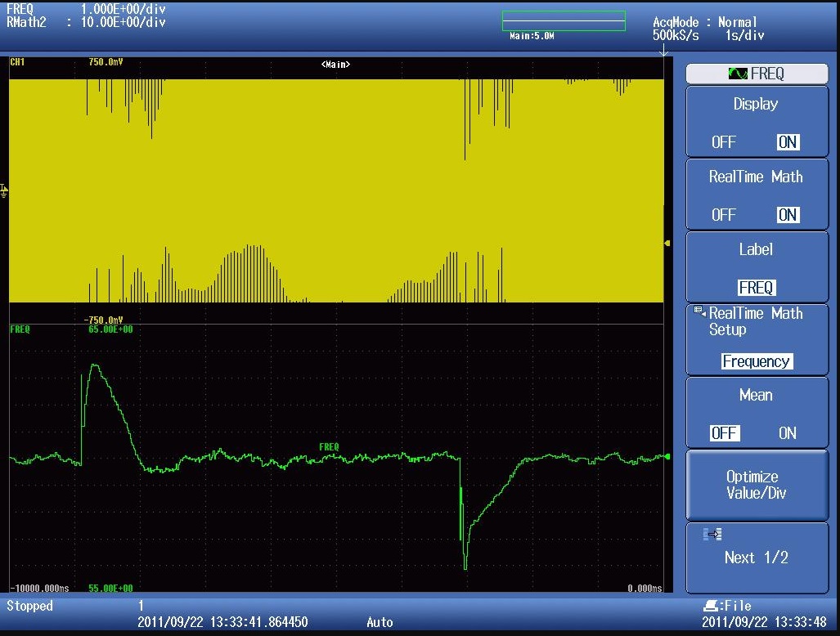Open the Frequency selection in RealTime Math Setup

[x=756, y=361]
